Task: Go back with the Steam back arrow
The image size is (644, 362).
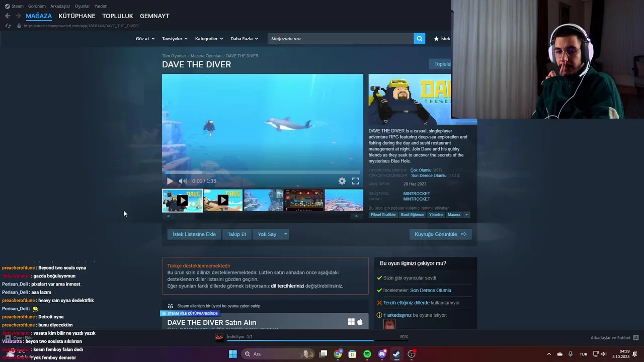Action: coord(8,16)
